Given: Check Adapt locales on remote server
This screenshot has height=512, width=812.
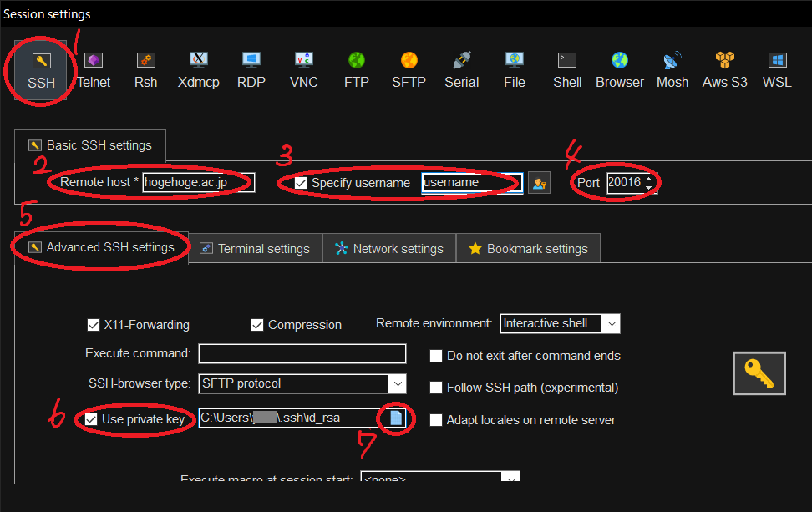Looking at the screenshot, I should point(436,420).
